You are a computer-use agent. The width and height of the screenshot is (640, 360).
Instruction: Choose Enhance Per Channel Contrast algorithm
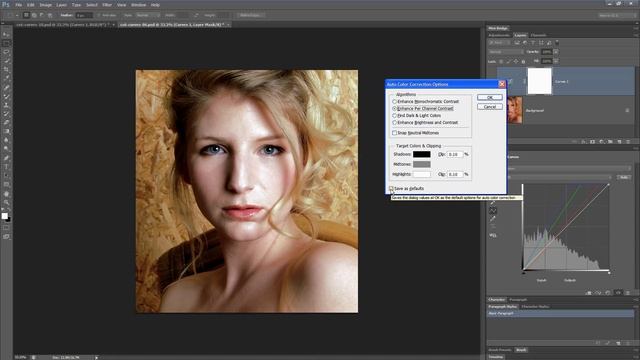[422, 108]
